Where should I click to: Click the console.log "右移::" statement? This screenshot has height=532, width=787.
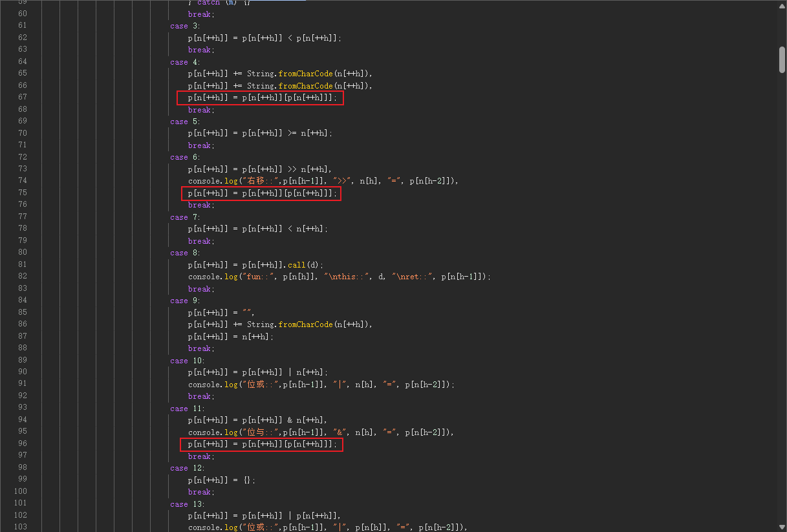[323, 181]
